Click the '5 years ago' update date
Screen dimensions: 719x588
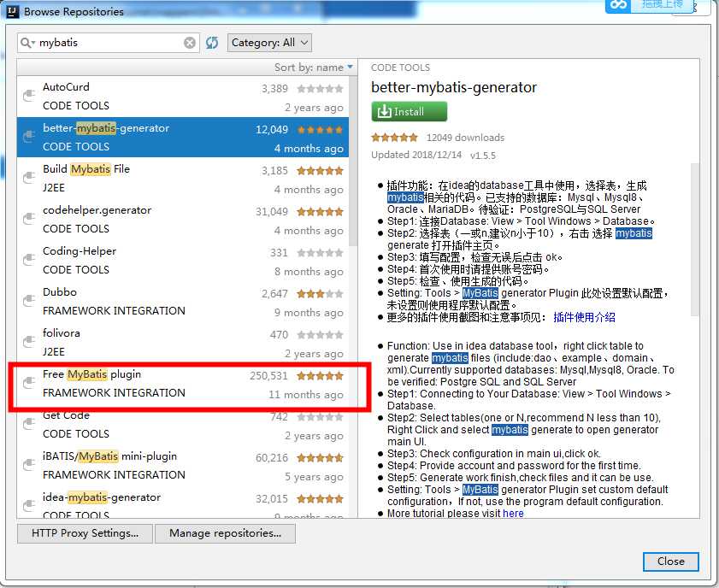point(314,477)
